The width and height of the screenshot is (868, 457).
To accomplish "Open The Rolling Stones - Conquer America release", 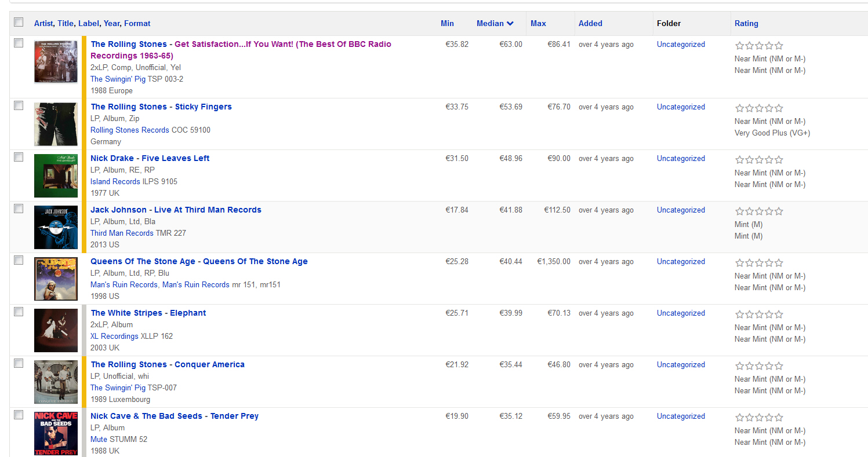I will (x=168, y=364).
